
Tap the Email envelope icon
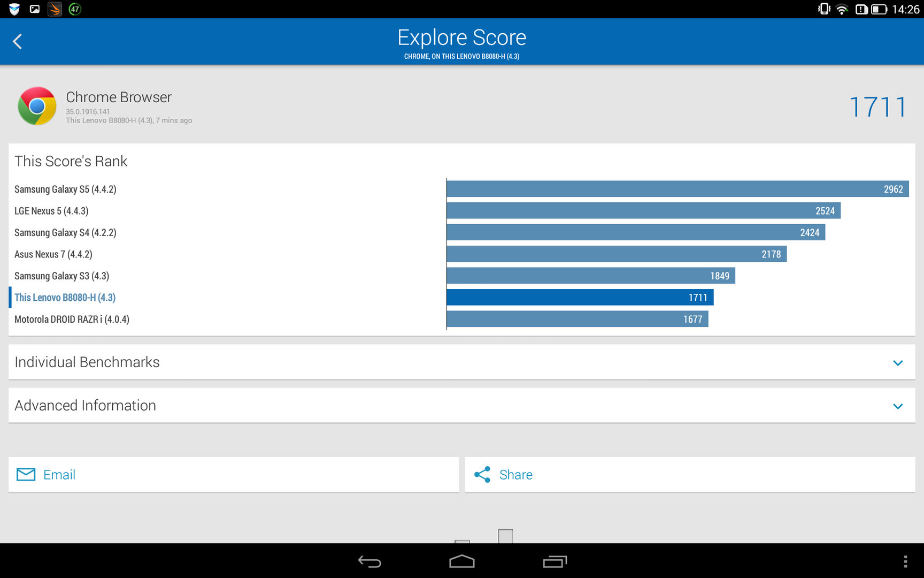26,475
